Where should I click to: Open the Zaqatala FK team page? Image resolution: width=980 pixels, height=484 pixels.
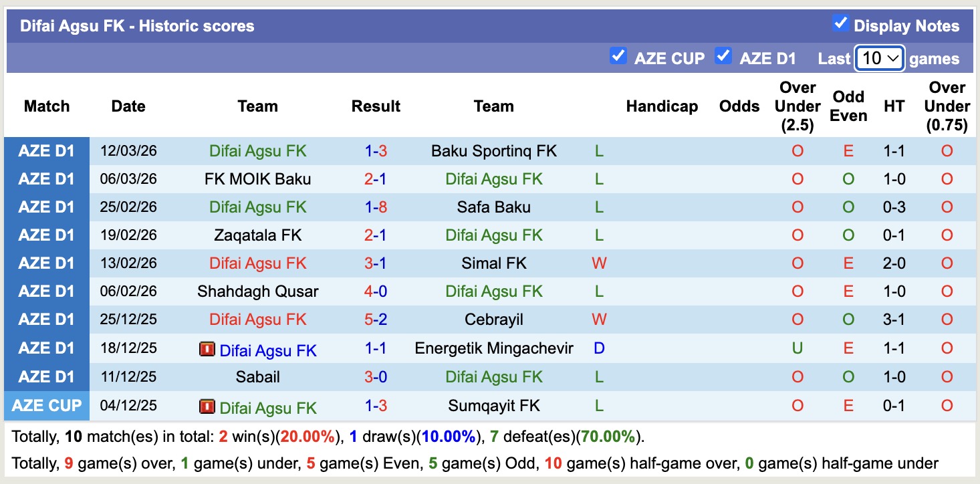[x=257, y=235]
